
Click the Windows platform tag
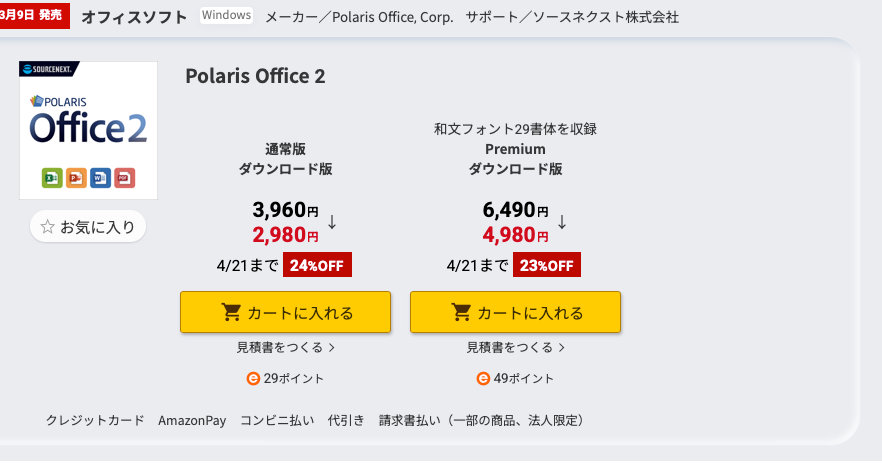coord(226,16)
